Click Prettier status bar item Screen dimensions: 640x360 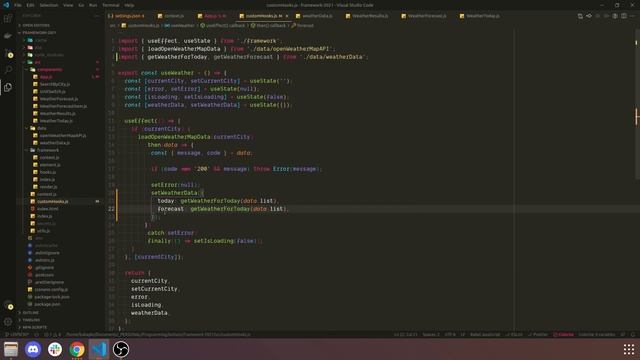pos(538,335)
